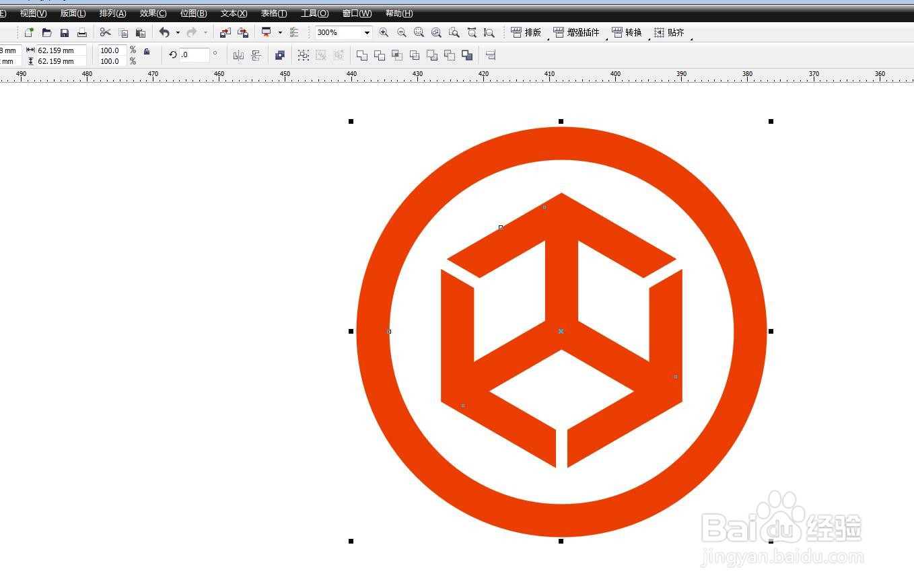This screenshot has width=914, height=588.
Task: Mirror the selection vertically
Action: 256,55
